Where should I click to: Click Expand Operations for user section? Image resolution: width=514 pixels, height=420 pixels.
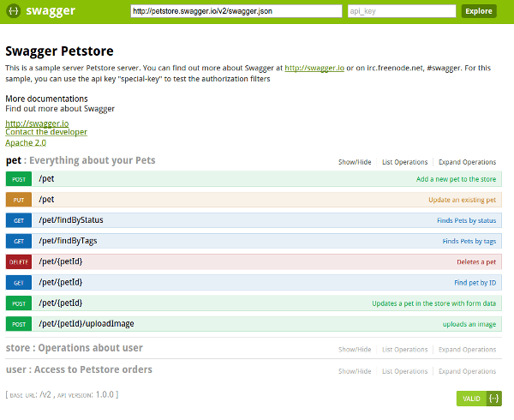467,371
